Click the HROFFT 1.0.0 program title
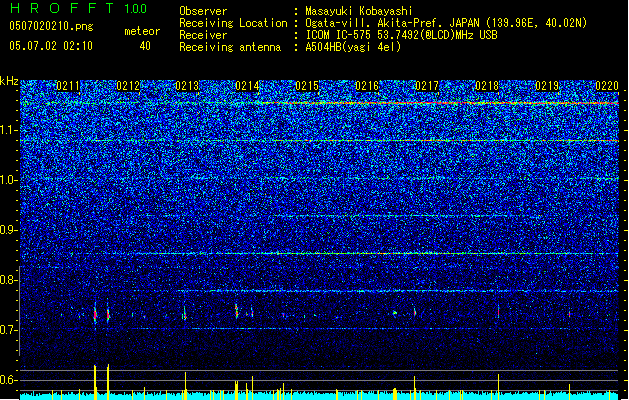The height and width of the screenshot is (400, 629). (78, 8)
